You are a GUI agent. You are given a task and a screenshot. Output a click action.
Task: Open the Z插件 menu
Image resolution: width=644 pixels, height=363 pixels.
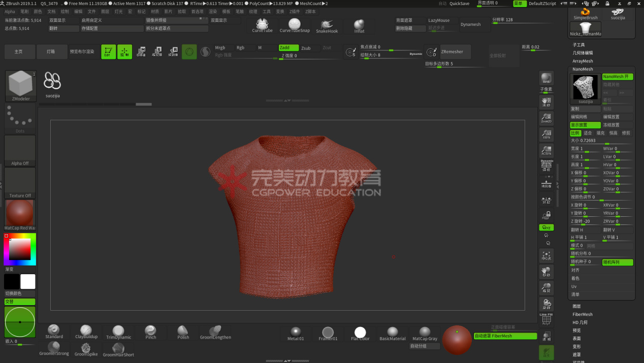click(295, 11)
